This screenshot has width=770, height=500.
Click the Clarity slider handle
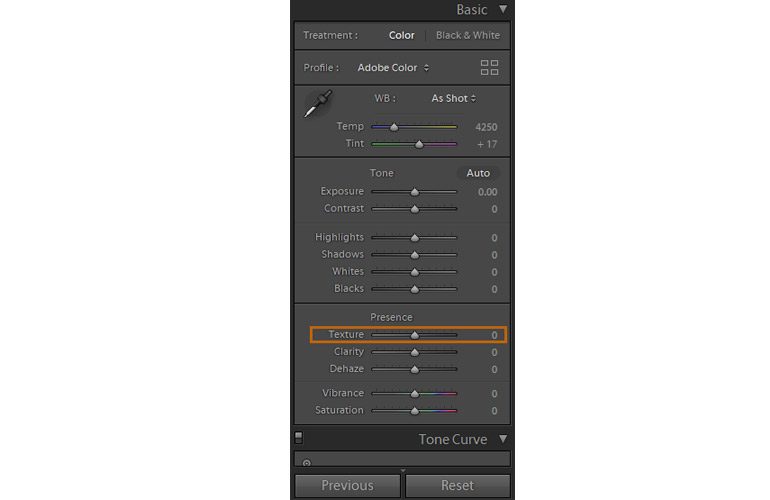pos(415,352)
